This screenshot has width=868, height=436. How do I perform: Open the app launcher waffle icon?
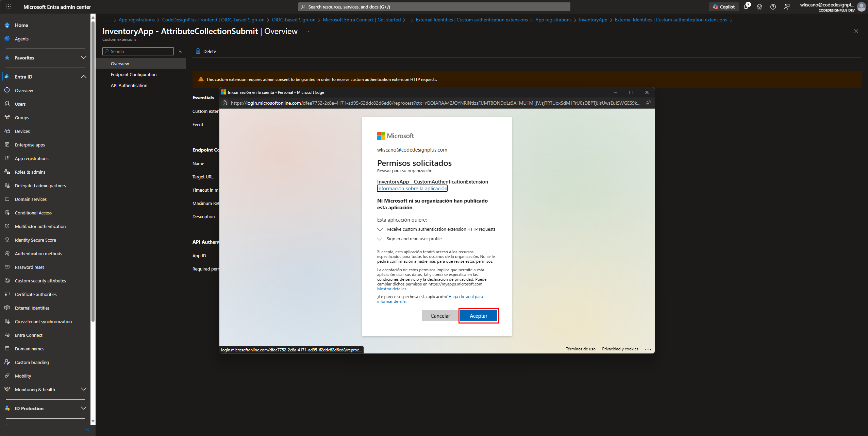(x=9, y=7)
